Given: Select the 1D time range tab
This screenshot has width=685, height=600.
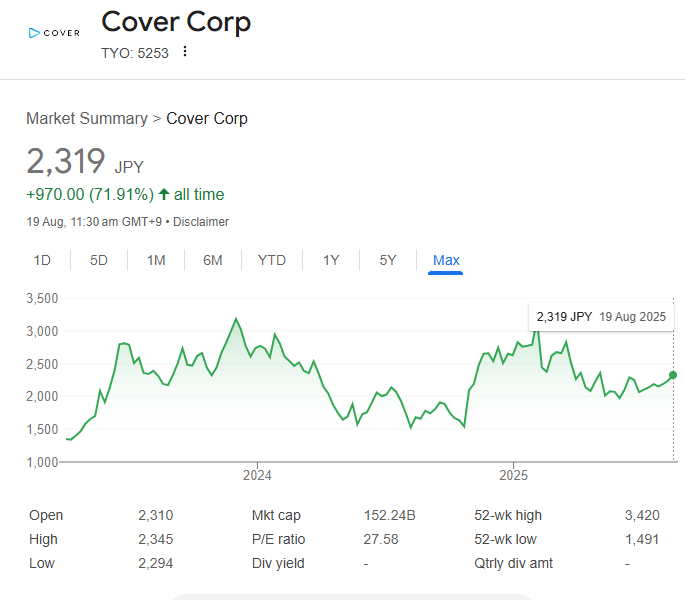Looking at the screenshot, I should coord(42,260).
